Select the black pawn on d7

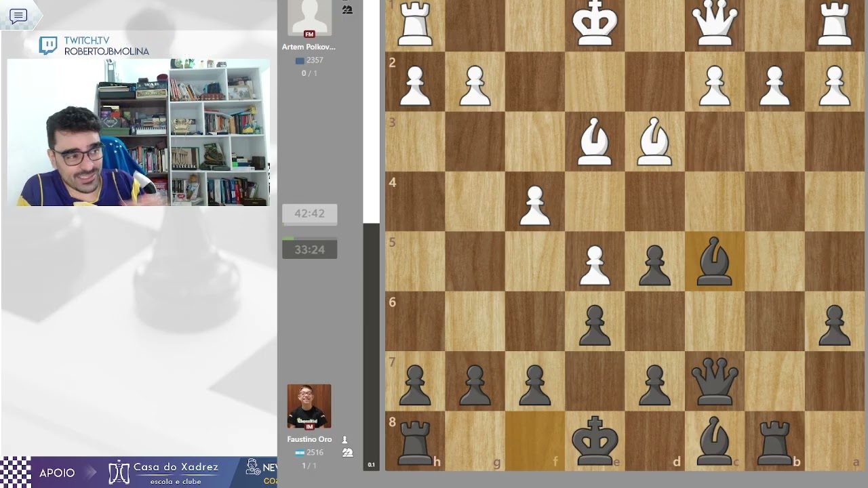click(654, 384)
